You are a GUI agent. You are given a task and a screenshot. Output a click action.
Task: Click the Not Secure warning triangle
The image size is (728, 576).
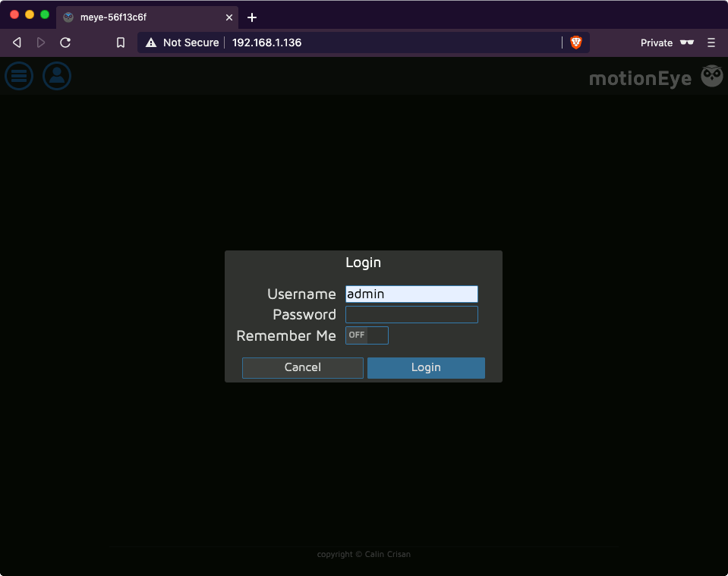151,42
